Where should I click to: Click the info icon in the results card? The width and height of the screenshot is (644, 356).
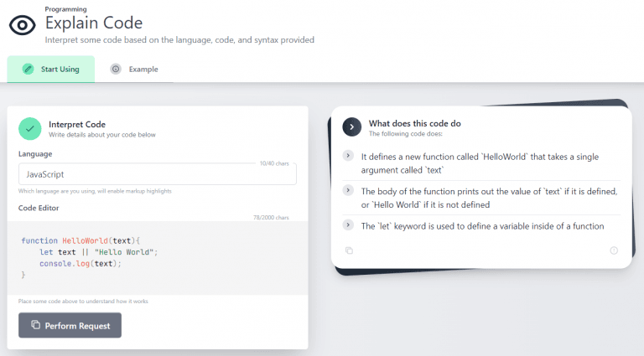point(613,250)
